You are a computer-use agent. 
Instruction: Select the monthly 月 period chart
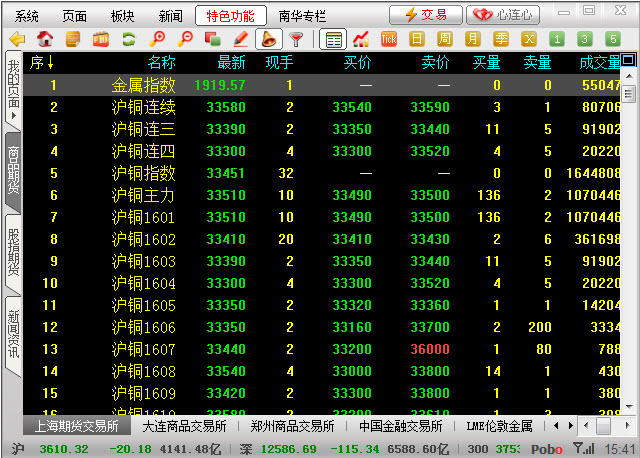[x=472, y=39]
